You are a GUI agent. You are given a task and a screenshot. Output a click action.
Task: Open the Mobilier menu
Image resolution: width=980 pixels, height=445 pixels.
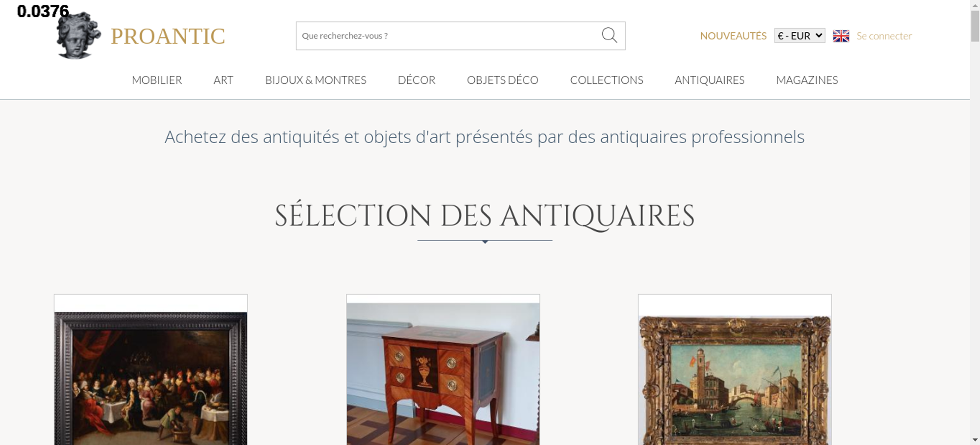point(157,80)
